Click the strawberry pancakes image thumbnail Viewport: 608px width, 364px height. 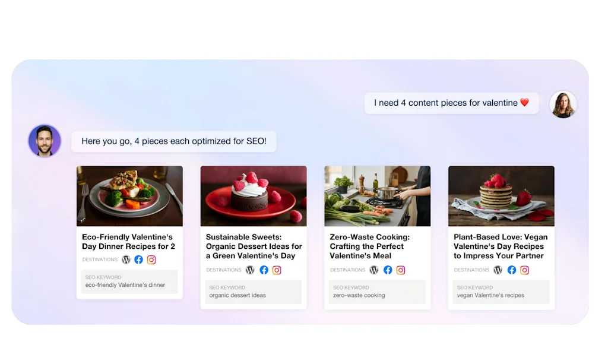(501, 196)
